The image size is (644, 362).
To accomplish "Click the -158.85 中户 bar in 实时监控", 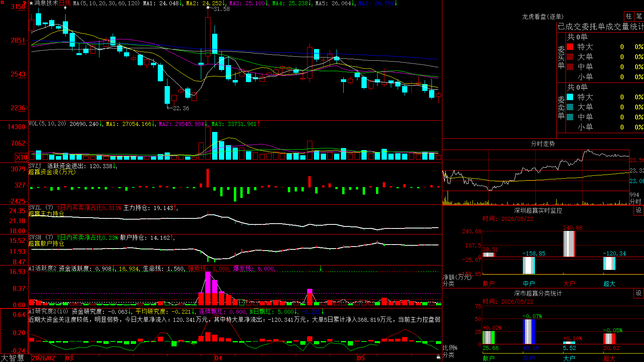I will tap(529, 265).
